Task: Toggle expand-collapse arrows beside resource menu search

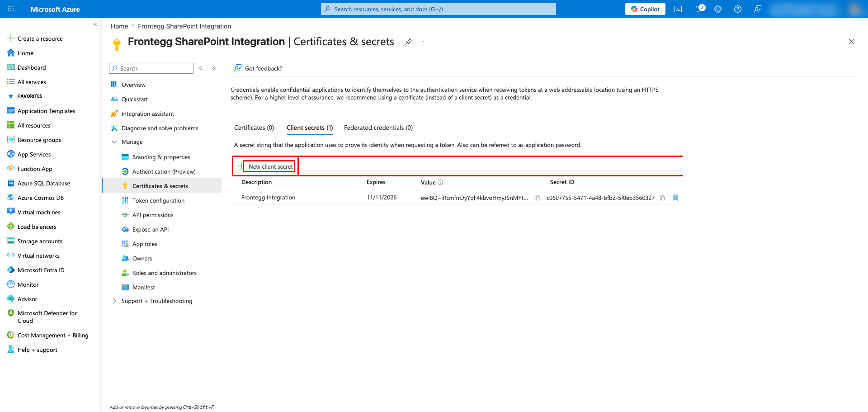Action: pos(201,68)
